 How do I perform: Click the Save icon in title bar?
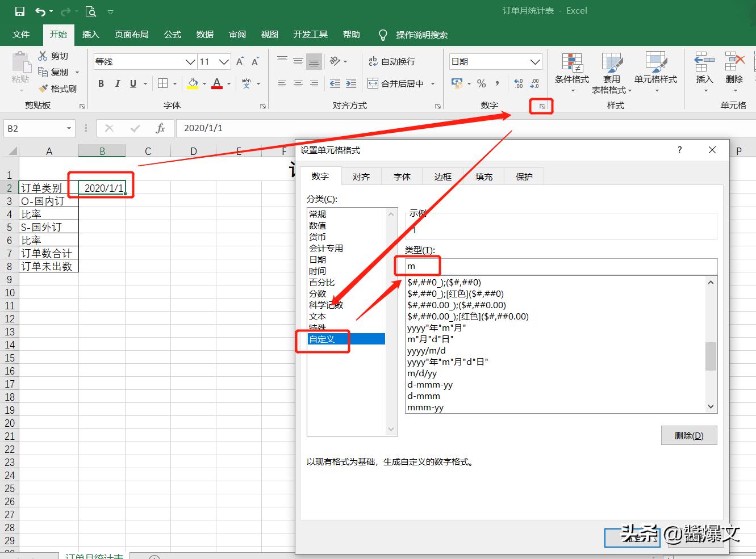click(x=19, y=11)
